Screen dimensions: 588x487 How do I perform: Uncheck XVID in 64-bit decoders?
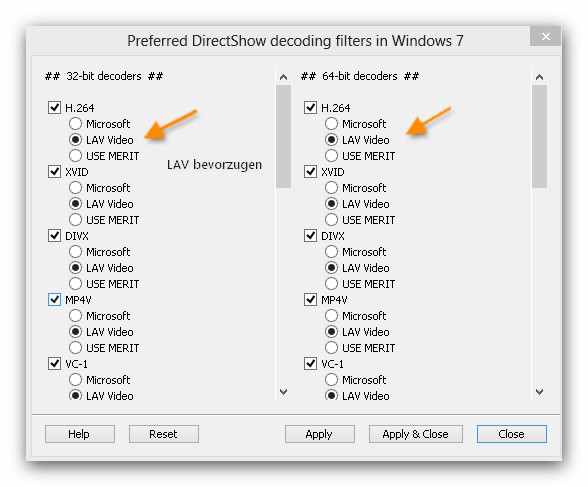[310, 172]
